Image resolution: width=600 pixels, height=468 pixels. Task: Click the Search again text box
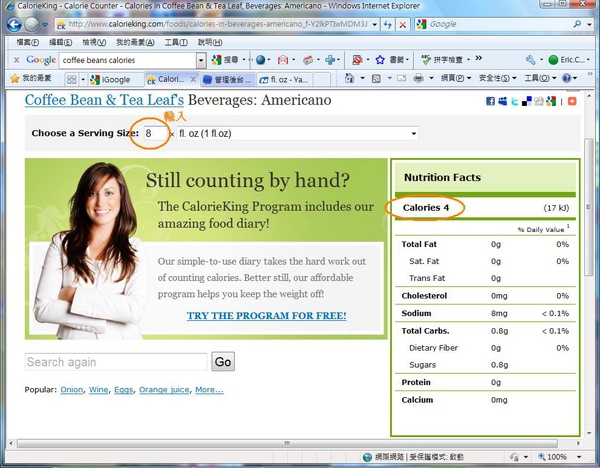(116, 362)
